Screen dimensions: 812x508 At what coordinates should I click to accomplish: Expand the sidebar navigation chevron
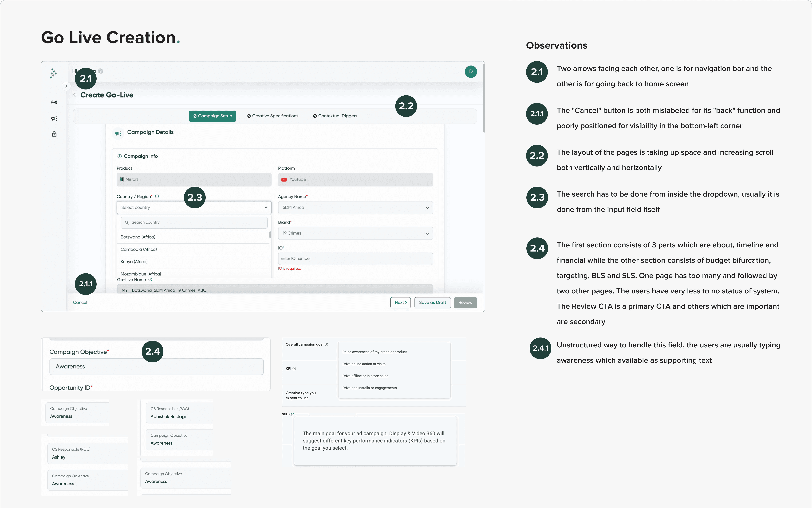(x=66, y=86)
